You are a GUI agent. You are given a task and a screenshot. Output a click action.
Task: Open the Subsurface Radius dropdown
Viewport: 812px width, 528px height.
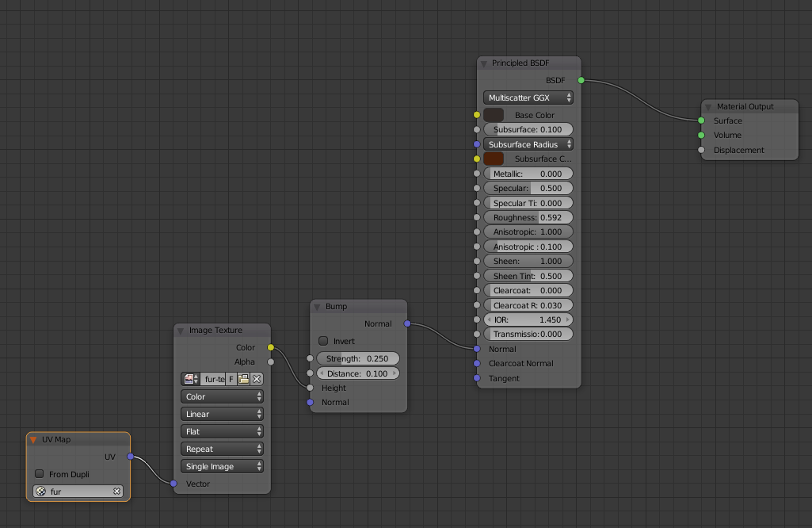(528, 144)
